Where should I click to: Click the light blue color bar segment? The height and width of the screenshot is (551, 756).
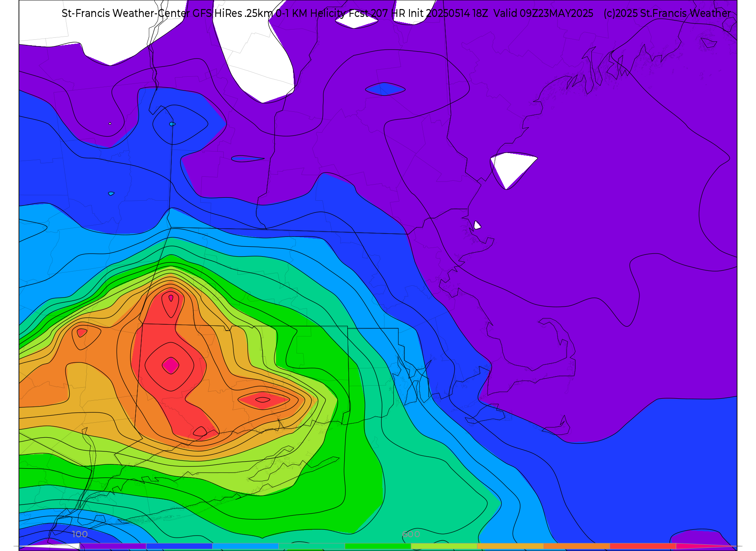245,546
